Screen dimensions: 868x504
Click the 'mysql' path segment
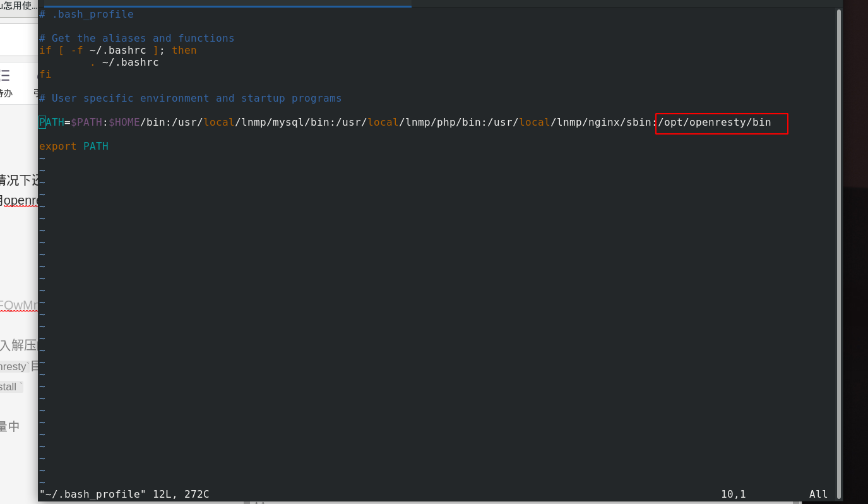coord(288,122)
